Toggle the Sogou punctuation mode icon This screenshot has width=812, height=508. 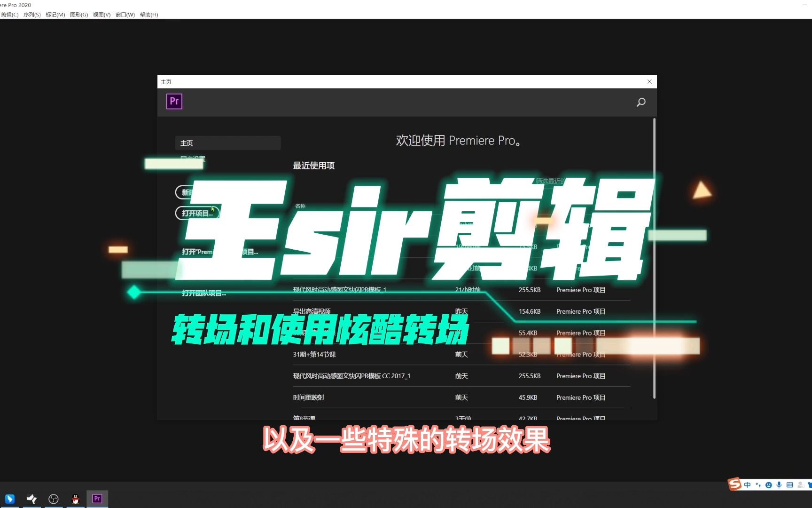pos(758,485)
